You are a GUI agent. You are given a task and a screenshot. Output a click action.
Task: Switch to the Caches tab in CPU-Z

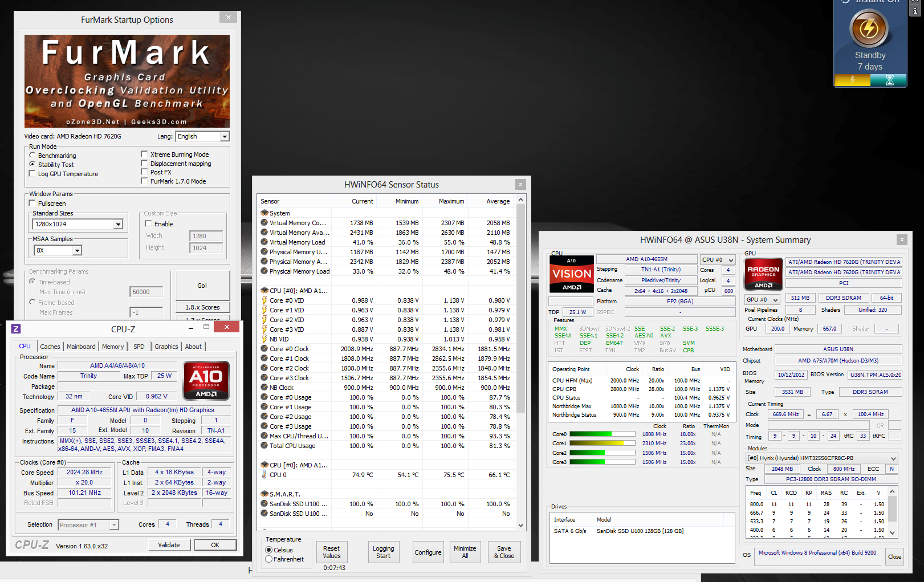click(50, 347)
